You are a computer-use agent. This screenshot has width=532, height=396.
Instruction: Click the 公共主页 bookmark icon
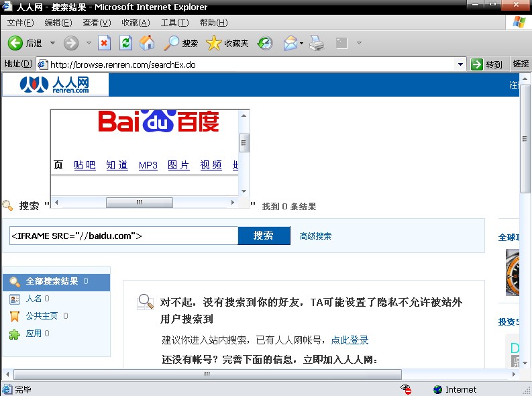pyautogui.click(x=15, y=316)
